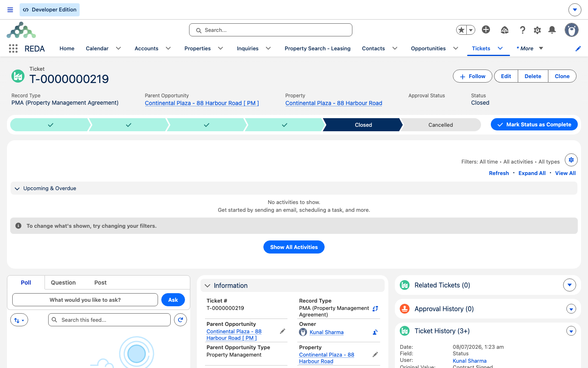
Task: Open the feed sort options dropdown
Action: tap(19, 320)
